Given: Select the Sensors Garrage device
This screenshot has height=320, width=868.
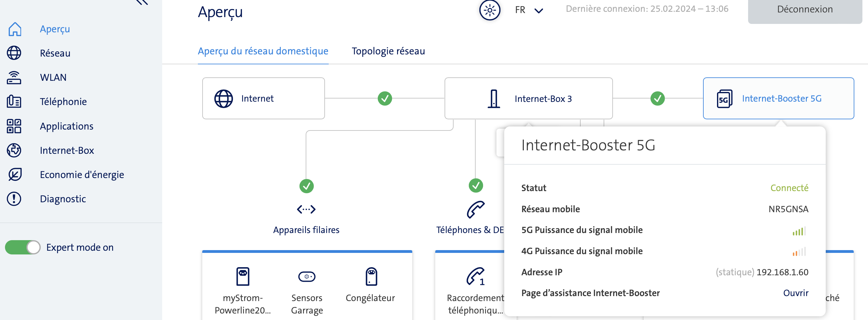Looking at the screenshot, I should tap(307, 277).
